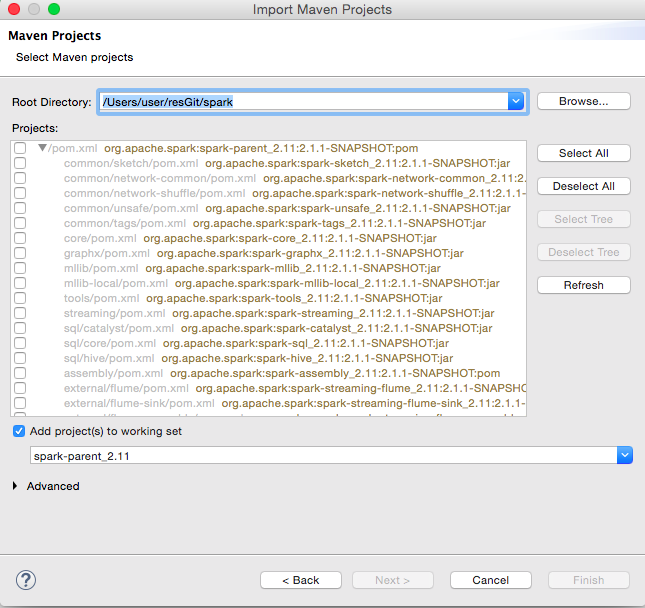Image resolution: width=645 pixels, height=608 pixels.
Task: Select the graphx/pom.xml project checkbox
Action: [20, 253]
